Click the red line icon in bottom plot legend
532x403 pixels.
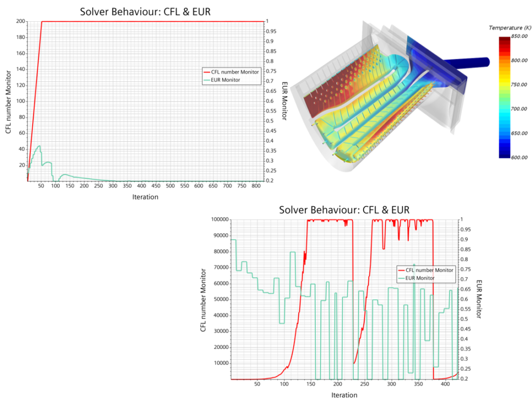tap(401, 271)
